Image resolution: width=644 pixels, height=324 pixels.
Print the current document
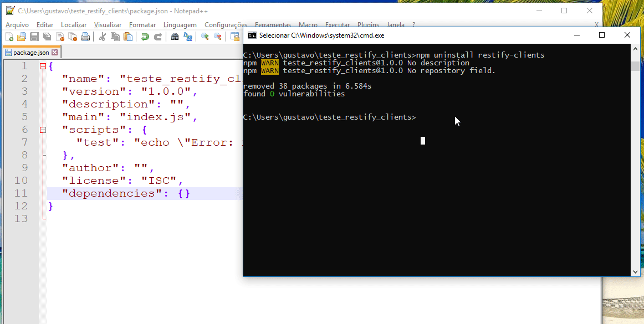click(85, 37)
